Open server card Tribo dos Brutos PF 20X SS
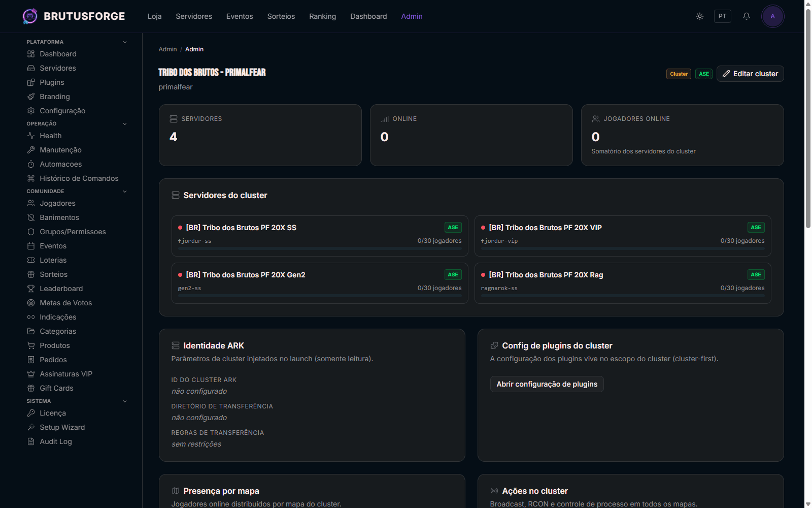This screenshot has width=812, height=508. 320,236
